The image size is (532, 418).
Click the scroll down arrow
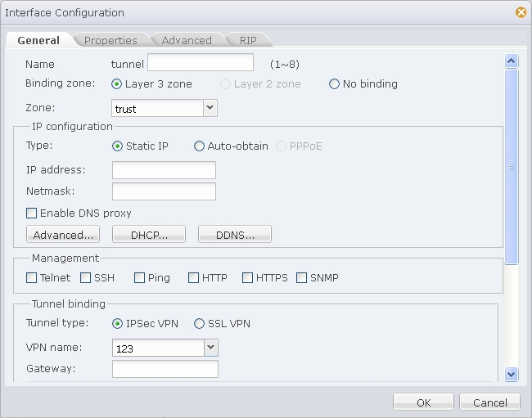(x=512, y=374)
